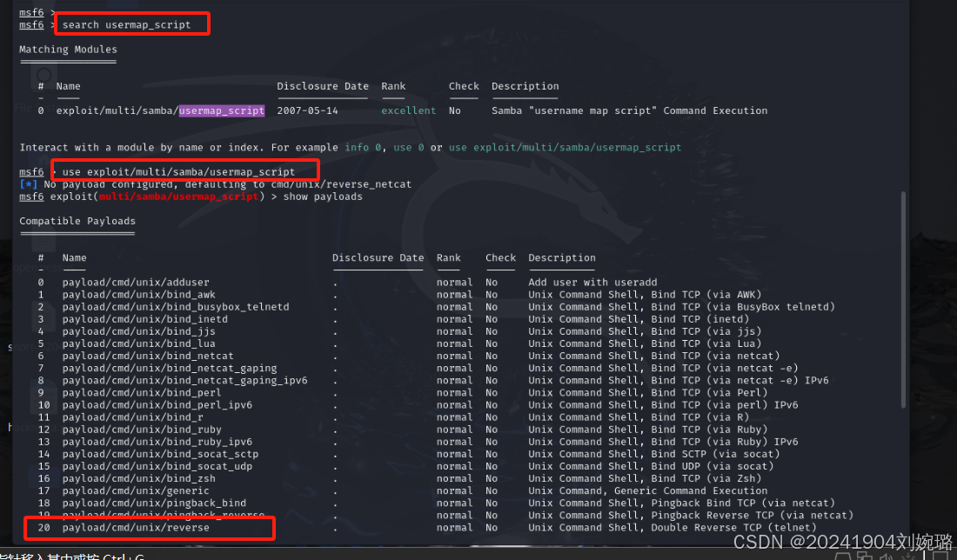957x560 pixels.
Task: Click the description "Unix Command, Generic Command Execution"
Action: pos(647,490)
